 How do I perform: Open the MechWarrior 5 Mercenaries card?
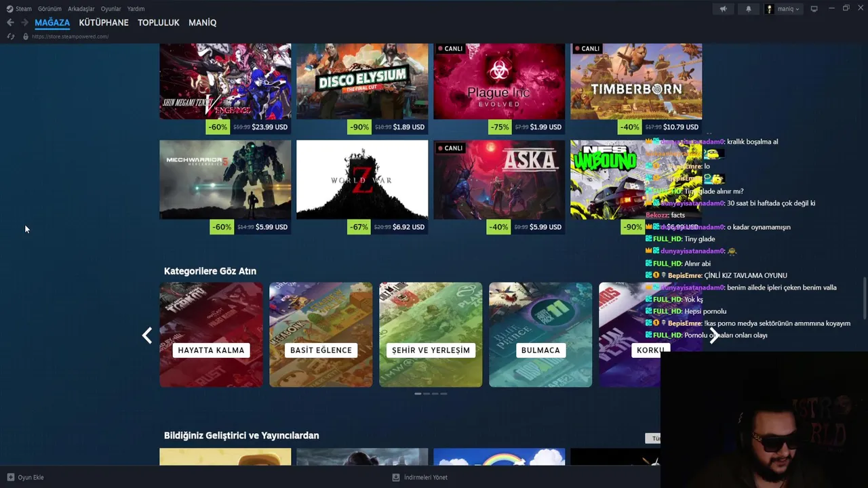pos(225,180)
